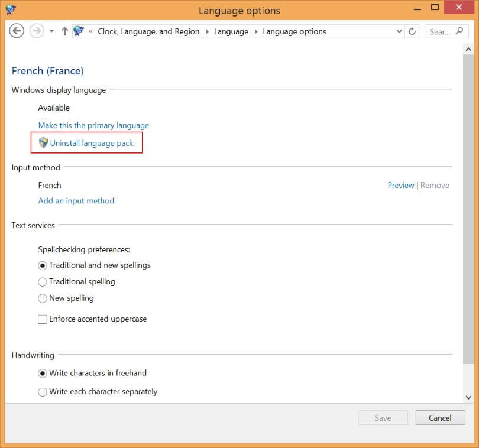479x448 pixels.
Task: Click Make this the primary language
Action: [x=93, y=125]
